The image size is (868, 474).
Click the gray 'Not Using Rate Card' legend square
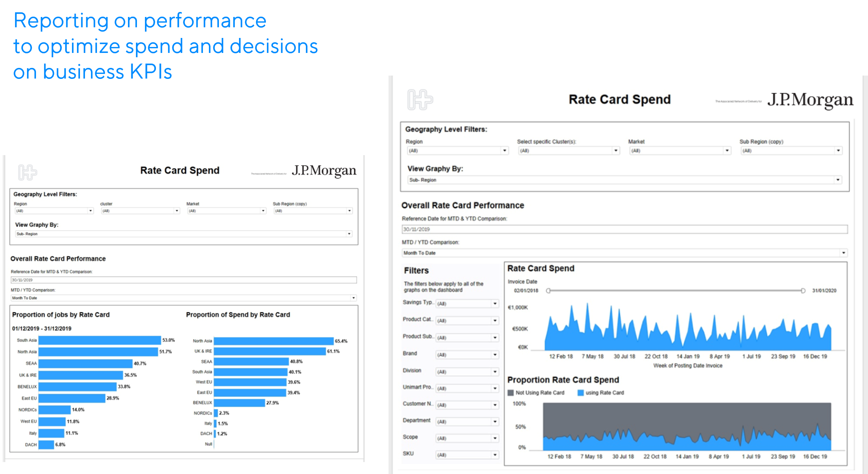pos(510,393)
